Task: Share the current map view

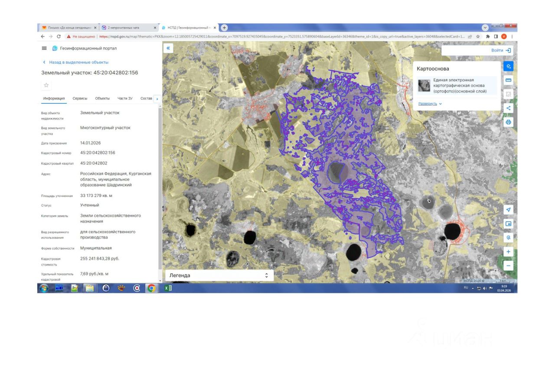Action: tap(509, 108)
